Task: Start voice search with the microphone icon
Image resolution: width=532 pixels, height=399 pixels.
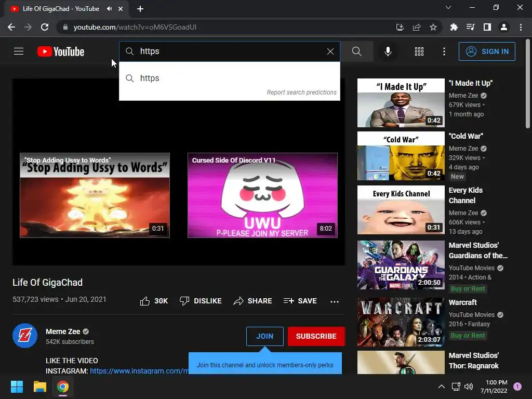Action: point(388,51)
